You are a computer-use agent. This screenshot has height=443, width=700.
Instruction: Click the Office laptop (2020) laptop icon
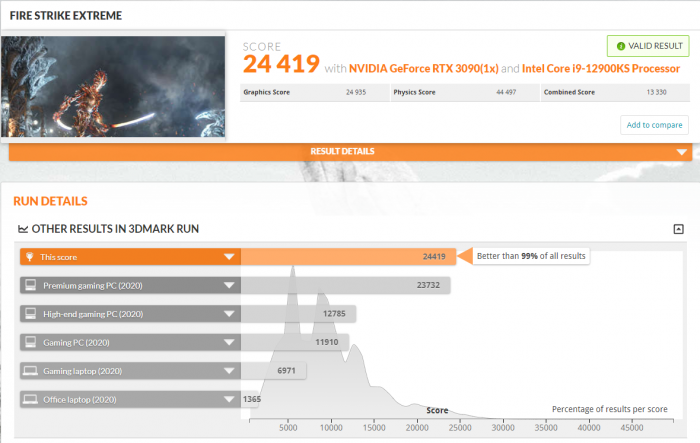30,399
